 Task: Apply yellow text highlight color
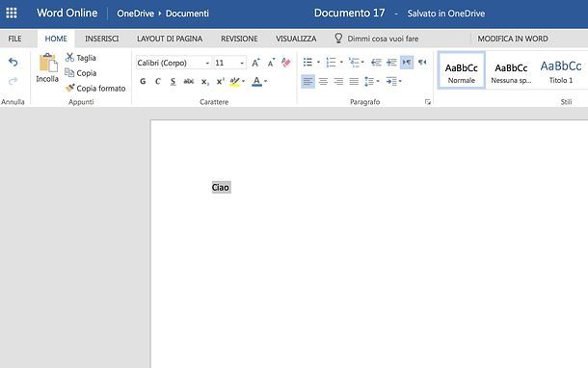point(235,81)
